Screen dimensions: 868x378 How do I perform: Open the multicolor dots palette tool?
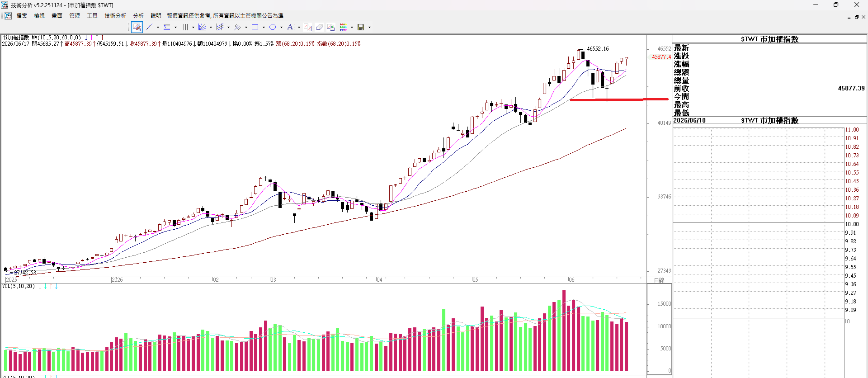pyautogui.click(x=343, y=27)
